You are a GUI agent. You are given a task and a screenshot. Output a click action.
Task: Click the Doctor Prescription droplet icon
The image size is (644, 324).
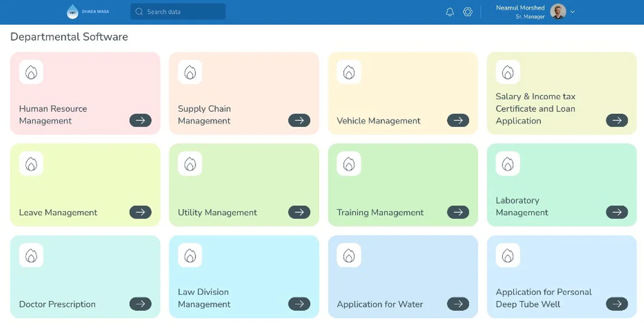31,256
